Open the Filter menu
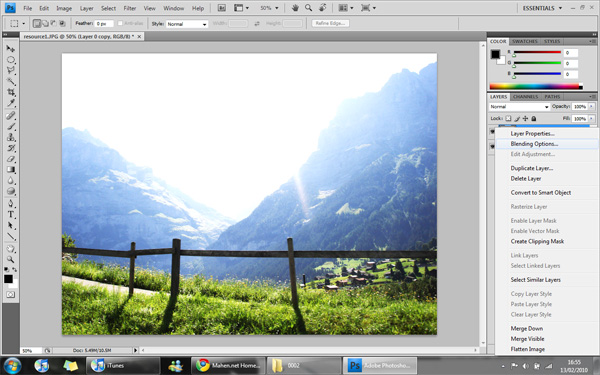This screenshot has width=600, height=375. pyautogui.click(x=130, y=8)
